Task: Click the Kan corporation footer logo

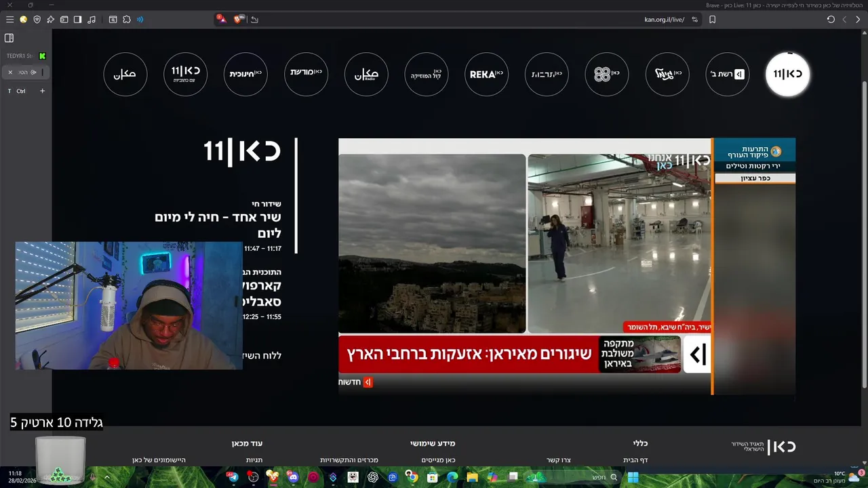Action: click(764, 447)
